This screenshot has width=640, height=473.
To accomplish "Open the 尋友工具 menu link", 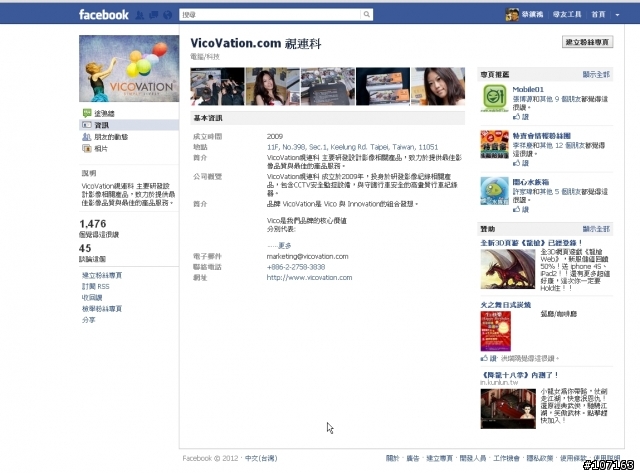I will click(567, 14).
